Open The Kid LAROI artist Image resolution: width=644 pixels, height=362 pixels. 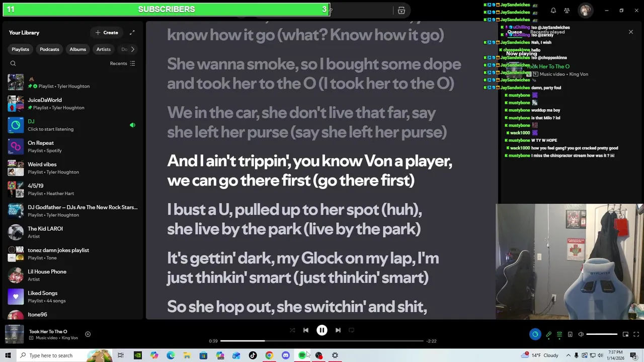(x=73, y=232)
